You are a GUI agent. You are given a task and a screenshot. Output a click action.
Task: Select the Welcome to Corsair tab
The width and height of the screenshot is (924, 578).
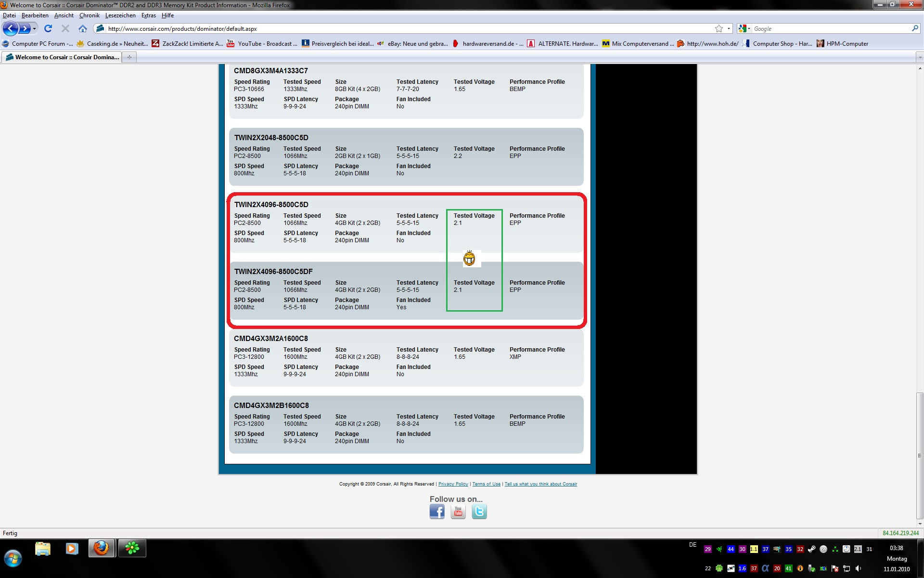[62, 57]
